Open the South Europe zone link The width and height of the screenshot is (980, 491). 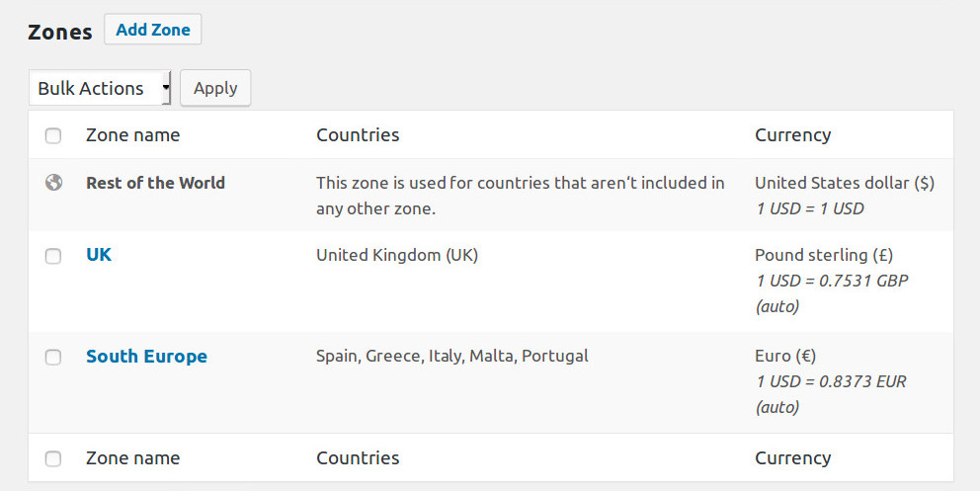(x=146, y=357)
